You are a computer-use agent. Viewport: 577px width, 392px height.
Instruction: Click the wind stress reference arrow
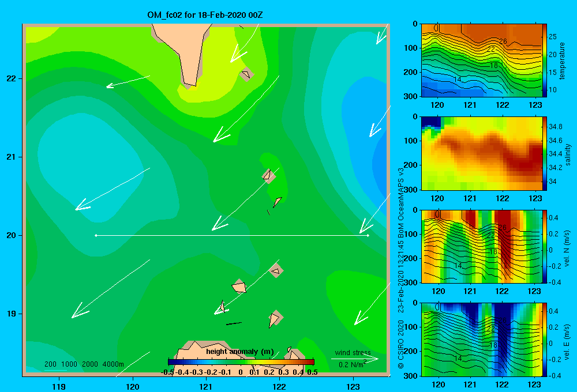pos(355,359)
